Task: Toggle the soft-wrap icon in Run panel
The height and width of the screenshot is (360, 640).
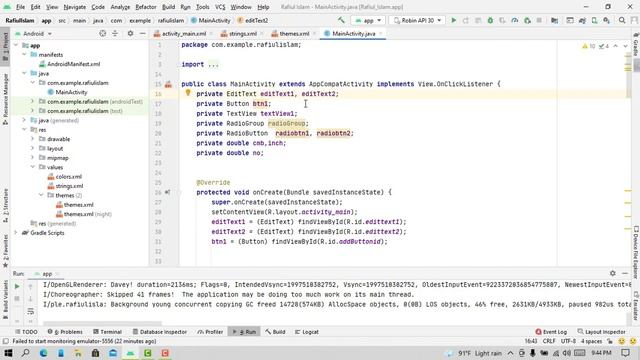Action: (31, 311)
